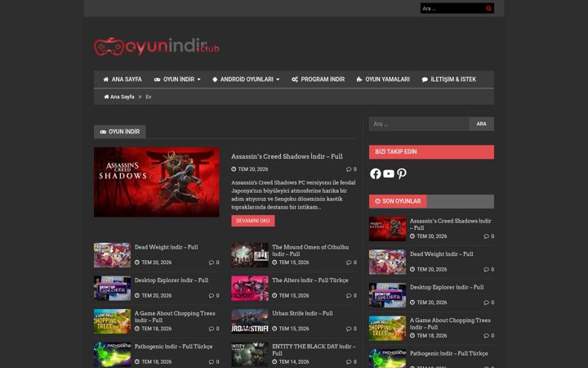Screen dimensions: 588x368
Task: Open Urban Strife İndir – Full link
Action: click(x=302, y=313)
